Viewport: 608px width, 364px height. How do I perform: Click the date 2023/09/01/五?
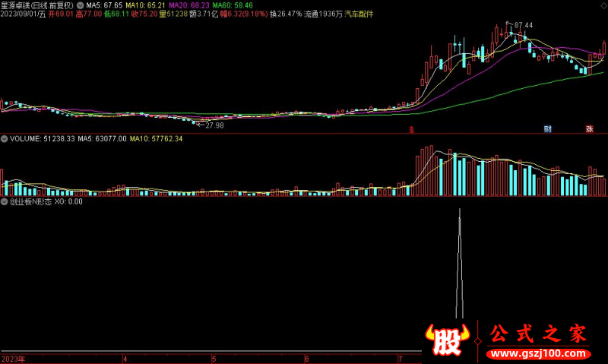[x=24, y=14]
